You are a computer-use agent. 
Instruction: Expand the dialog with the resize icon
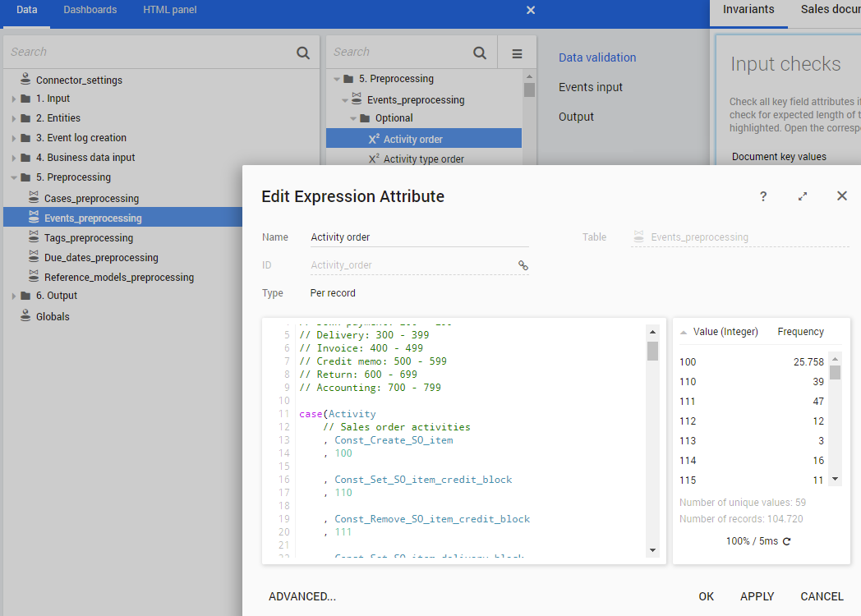tap(803, 196)
